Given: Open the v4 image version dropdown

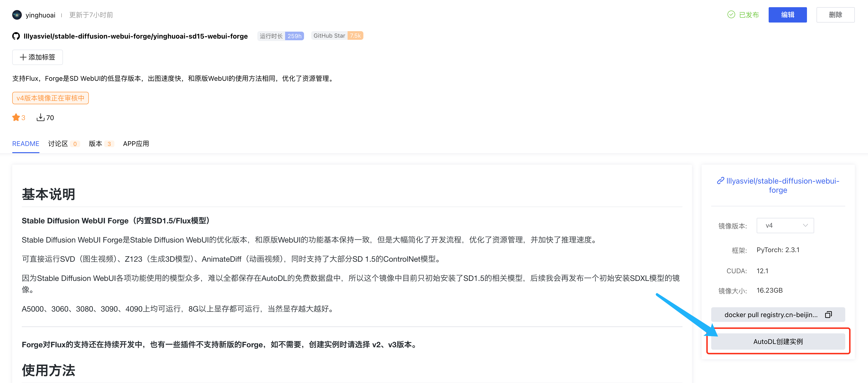Looking at the screenshot, I should coord(785,225).
